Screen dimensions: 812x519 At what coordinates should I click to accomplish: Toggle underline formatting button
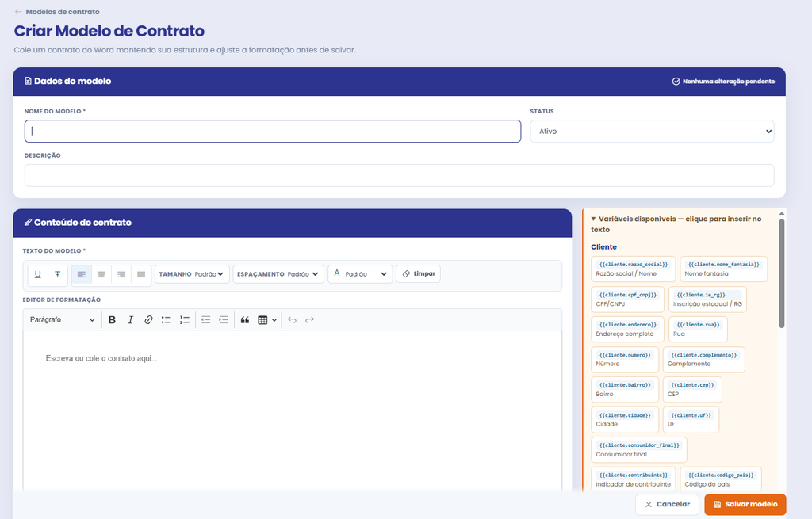[x=38, y=274]
